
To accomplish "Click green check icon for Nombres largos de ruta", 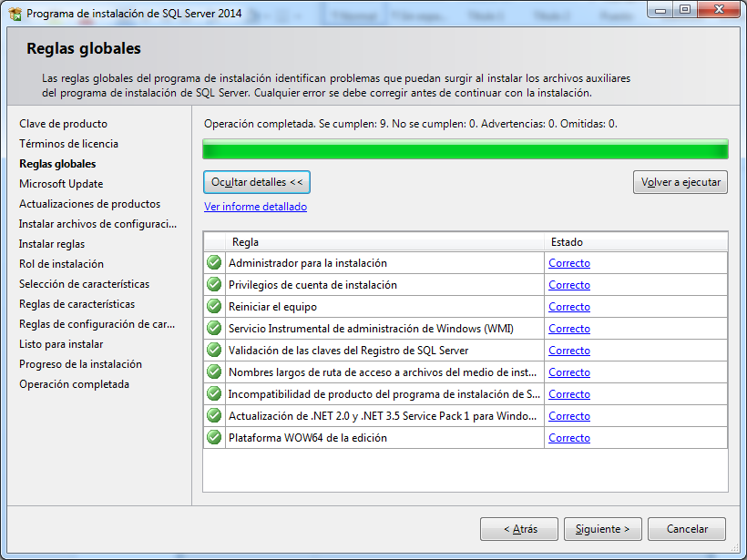I will pos(214,372).
